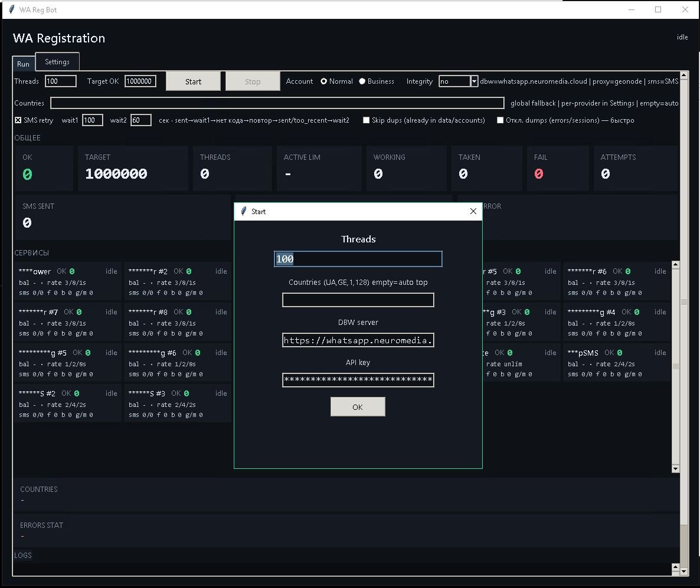Screen dimensions: 700x588
Task: Click the '*******r #8' service card name
Action: (x=148, y=312)
